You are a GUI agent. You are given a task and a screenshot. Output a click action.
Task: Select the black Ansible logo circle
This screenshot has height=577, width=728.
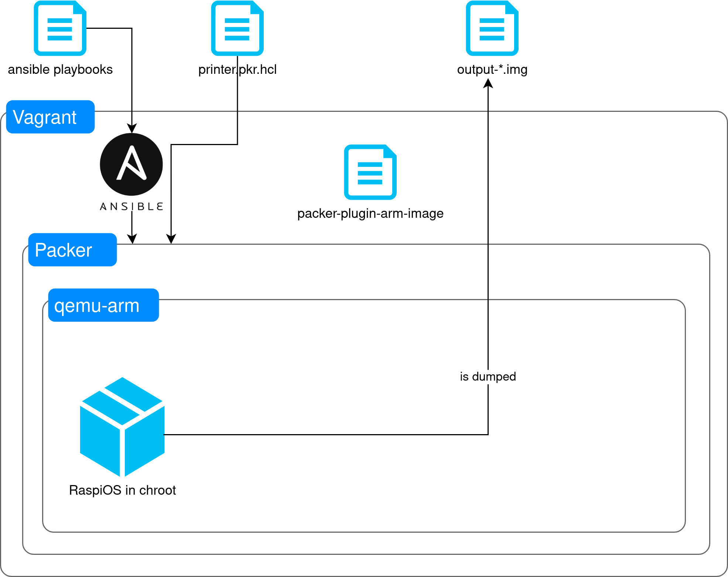[x=131, y=164]
